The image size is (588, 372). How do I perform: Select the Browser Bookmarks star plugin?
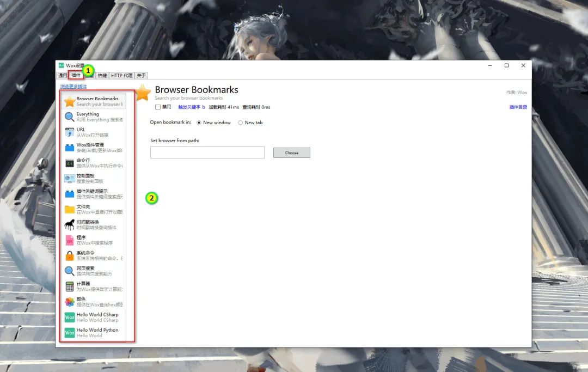(94, 101)
